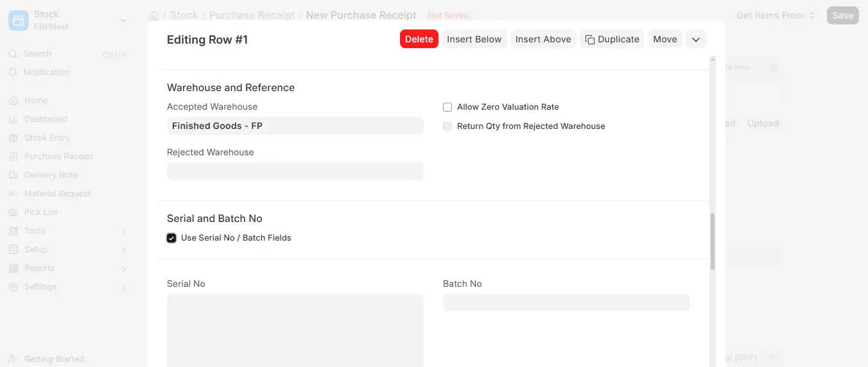Click the Home sidebar icon
This screenshot has height=367, width=868.
(13, 101)
